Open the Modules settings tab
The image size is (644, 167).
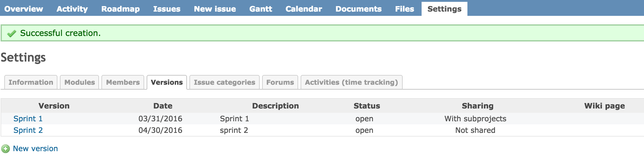coord(79,82)
